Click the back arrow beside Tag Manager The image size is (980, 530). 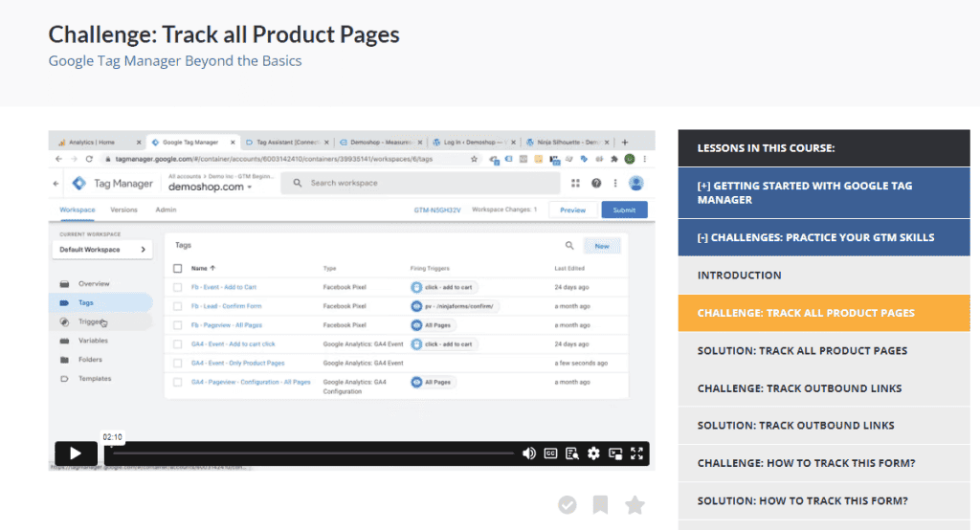56,183
